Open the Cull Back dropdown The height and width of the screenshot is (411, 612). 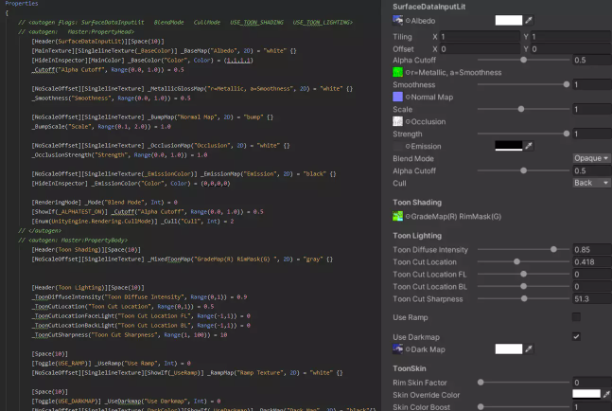tap(591, 183)
